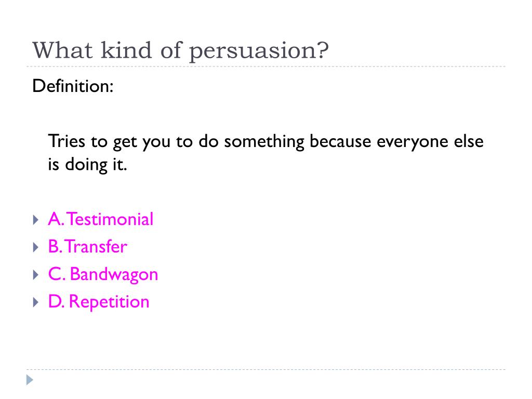Select answer D. Repetition
The image size is (532, 399).
pyautogui.click(x=99, y=302)
